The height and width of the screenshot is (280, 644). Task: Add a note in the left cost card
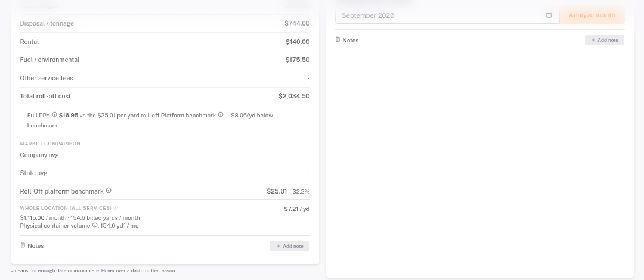coord(290,246)
